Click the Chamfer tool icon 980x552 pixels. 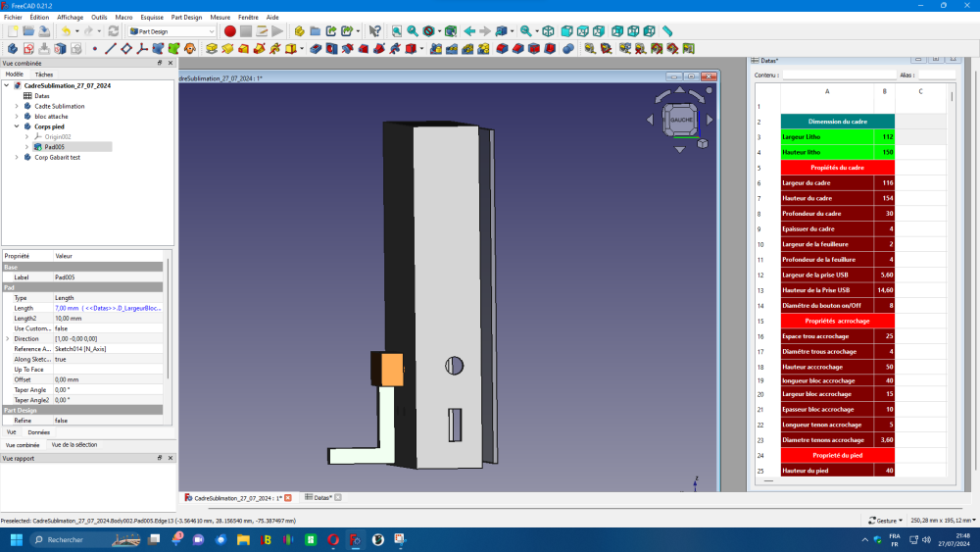(517, 49)
